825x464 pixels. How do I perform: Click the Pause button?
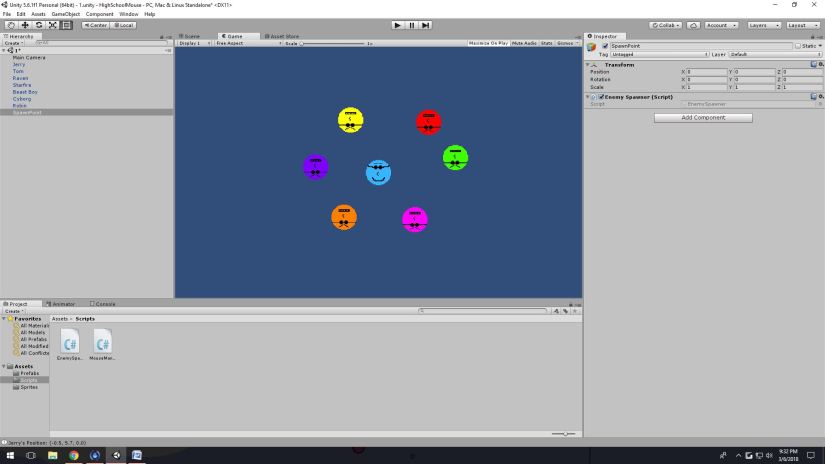[x=411, y=25]
